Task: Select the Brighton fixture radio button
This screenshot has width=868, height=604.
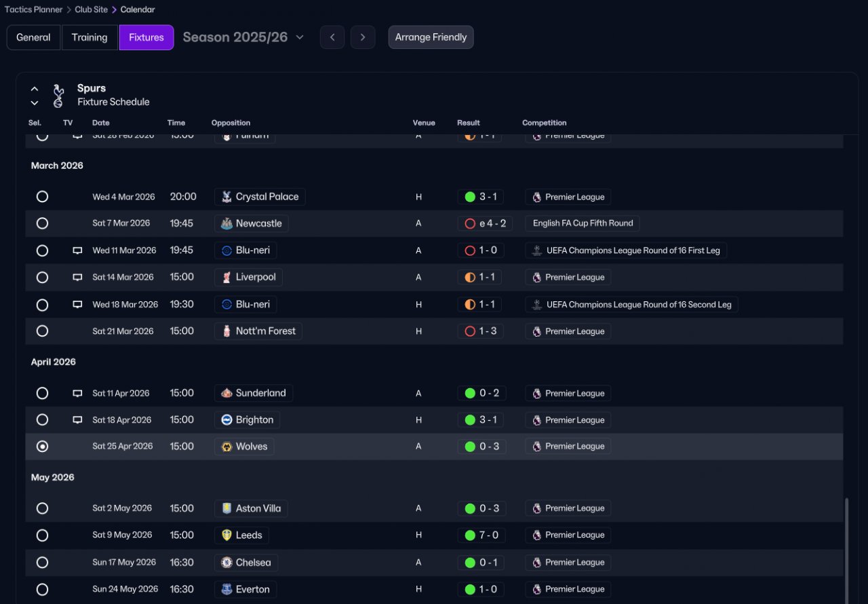Action: point(42,420)
